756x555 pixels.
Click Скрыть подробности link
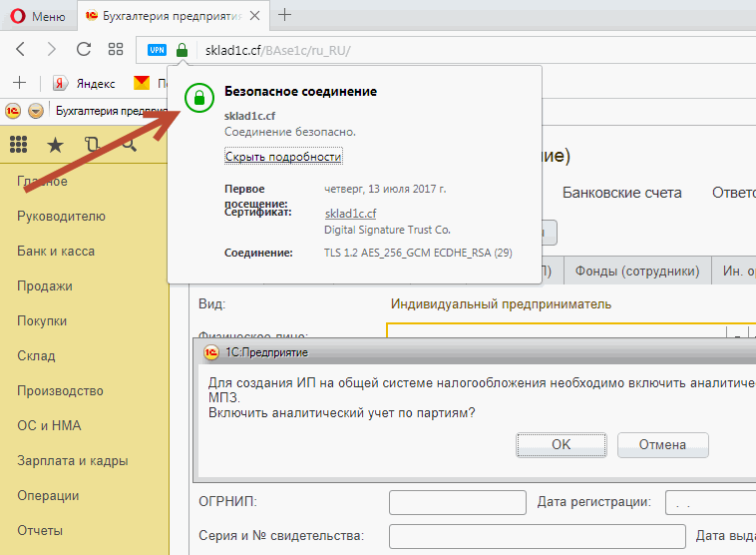283,157
